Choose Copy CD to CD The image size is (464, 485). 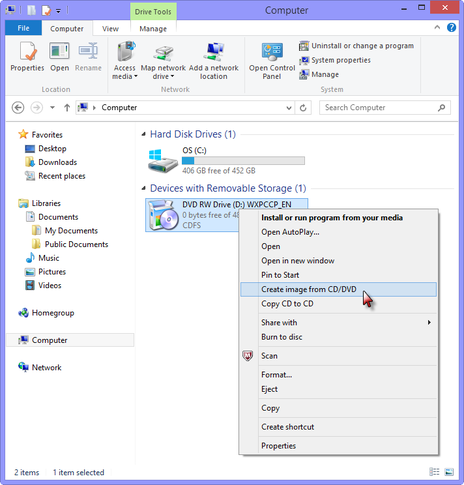(338, 304)
